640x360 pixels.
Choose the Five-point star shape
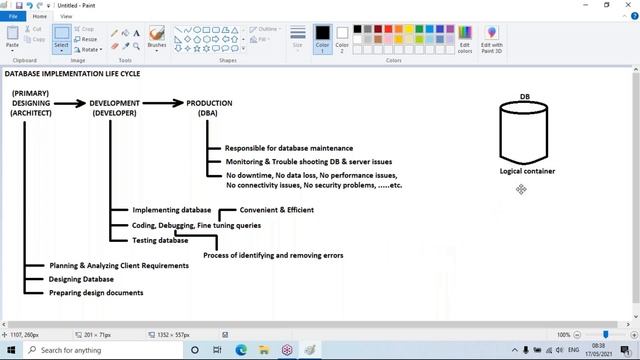point(197,49)
